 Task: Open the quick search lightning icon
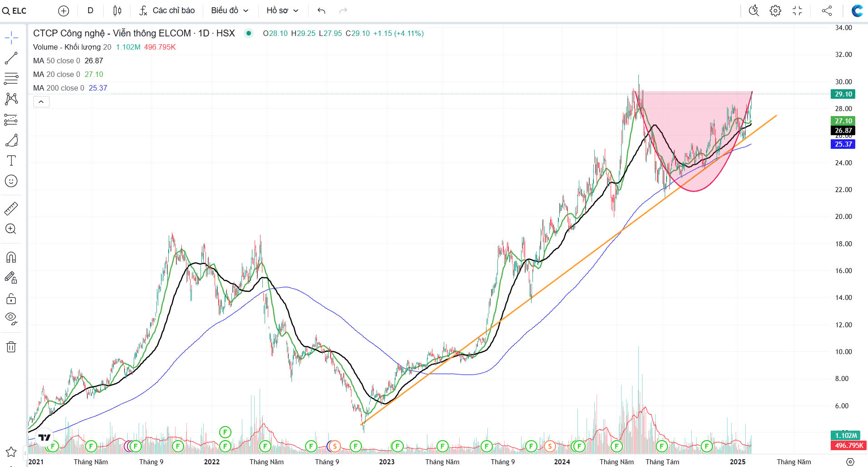click(754, 10)
